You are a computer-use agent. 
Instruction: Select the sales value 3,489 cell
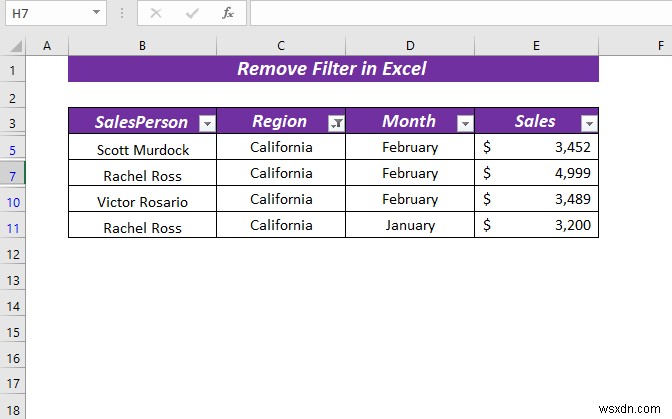coord(537,199)
